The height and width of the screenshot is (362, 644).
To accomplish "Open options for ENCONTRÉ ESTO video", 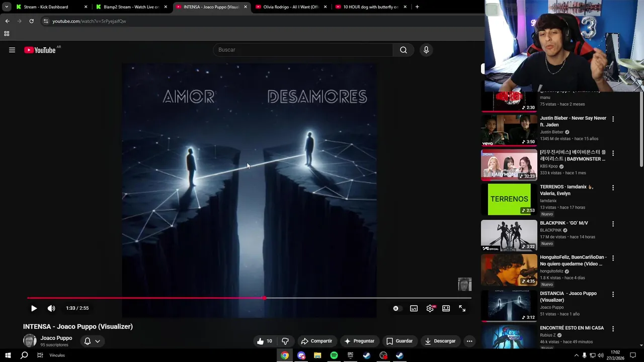I will (x=613, y=329).
